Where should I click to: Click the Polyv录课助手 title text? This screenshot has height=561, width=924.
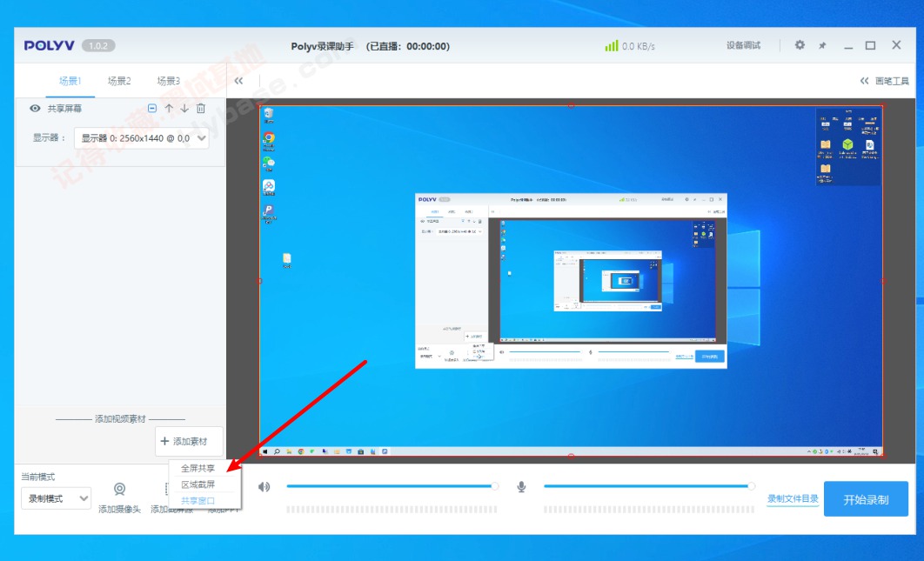point(322,46)
